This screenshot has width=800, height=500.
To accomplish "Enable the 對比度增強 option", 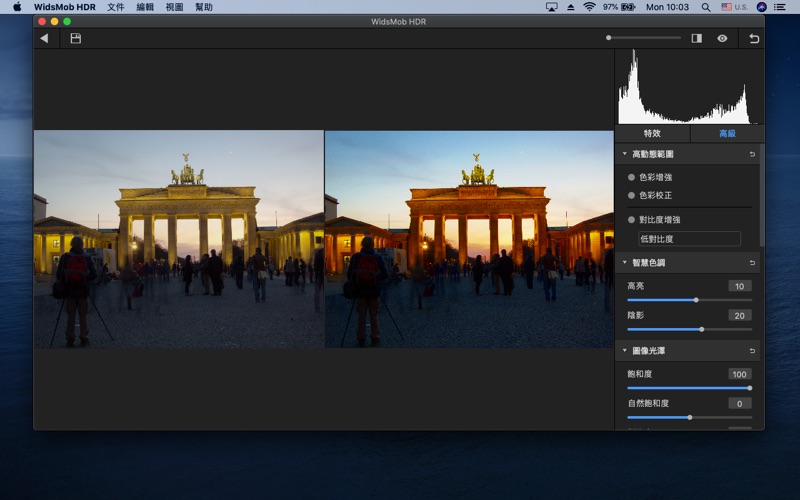I will 632,219.
